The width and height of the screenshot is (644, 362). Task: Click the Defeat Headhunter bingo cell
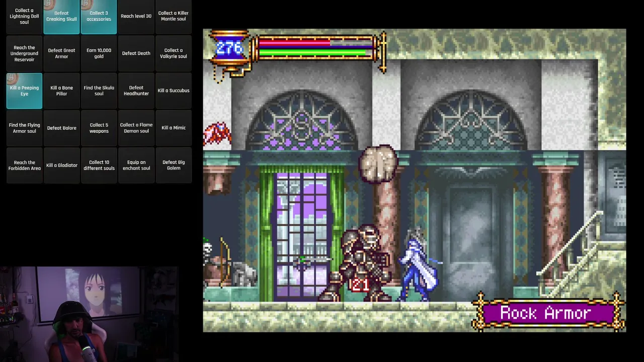136,90
